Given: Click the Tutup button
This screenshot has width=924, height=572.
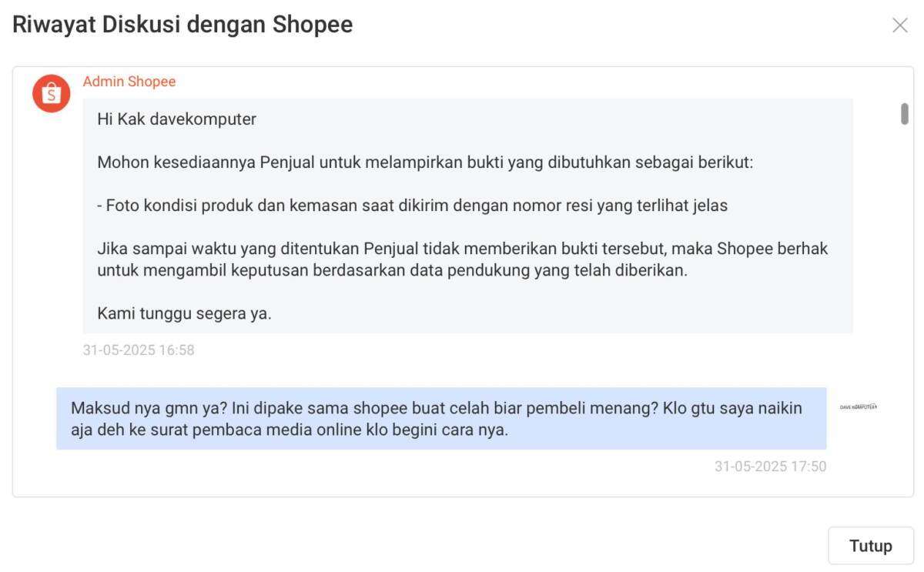Looking at the screenshot, I should 871,546.
